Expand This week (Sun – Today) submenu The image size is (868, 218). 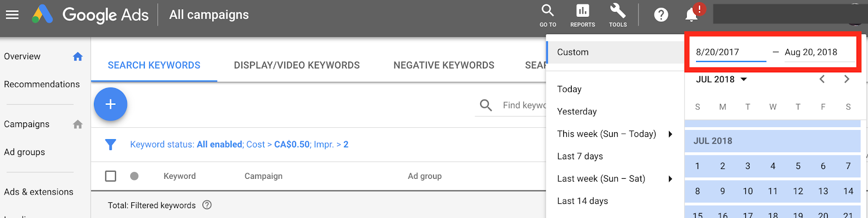671,134
